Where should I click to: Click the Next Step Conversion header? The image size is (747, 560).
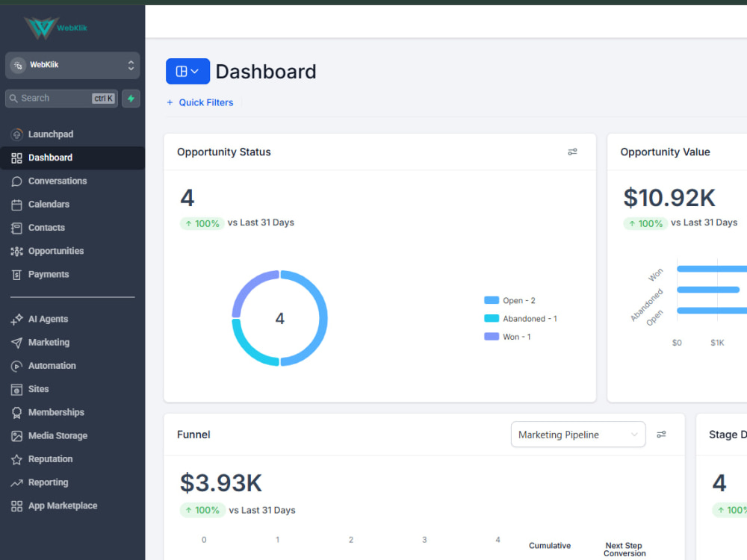(624, 550)
